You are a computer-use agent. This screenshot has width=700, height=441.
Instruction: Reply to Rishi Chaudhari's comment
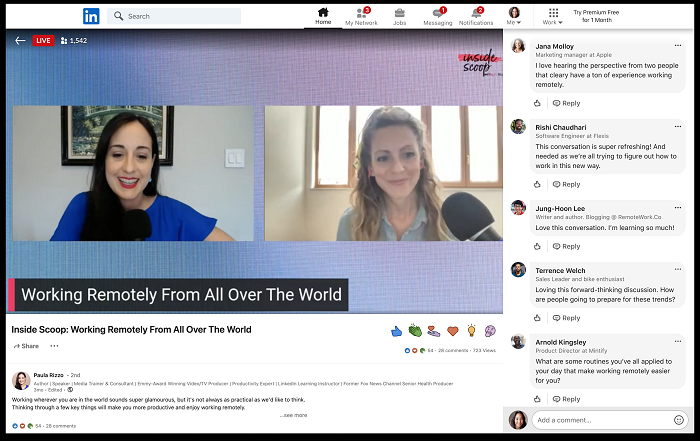click(x=567, y=184)
